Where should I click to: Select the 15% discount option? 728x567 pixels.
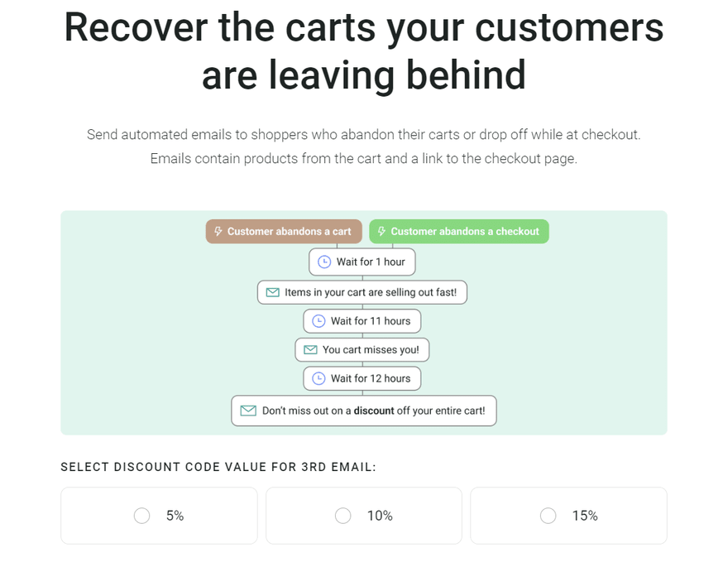coord(548,516)
